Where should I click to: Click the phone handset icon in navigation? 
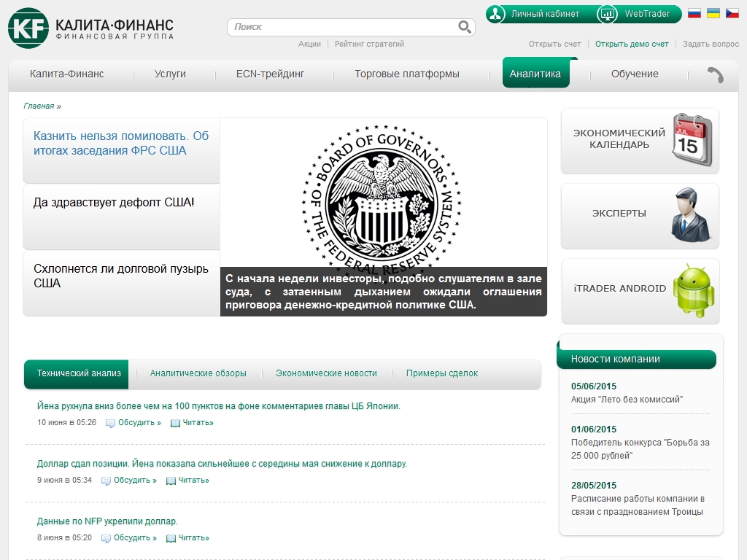coord(715,74)
